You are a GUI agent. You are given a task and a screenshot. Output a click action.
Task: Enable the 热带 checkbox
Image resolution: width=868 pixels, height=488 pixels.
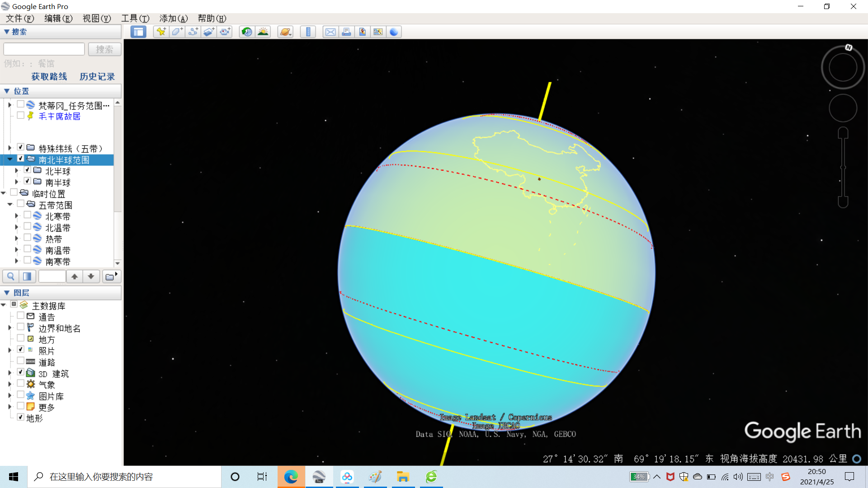(28, 238)
